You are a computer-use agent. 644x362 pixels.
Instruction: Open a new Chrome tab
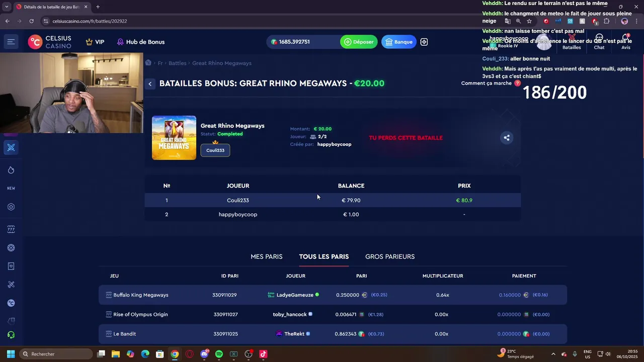click(x=98, y=7)
